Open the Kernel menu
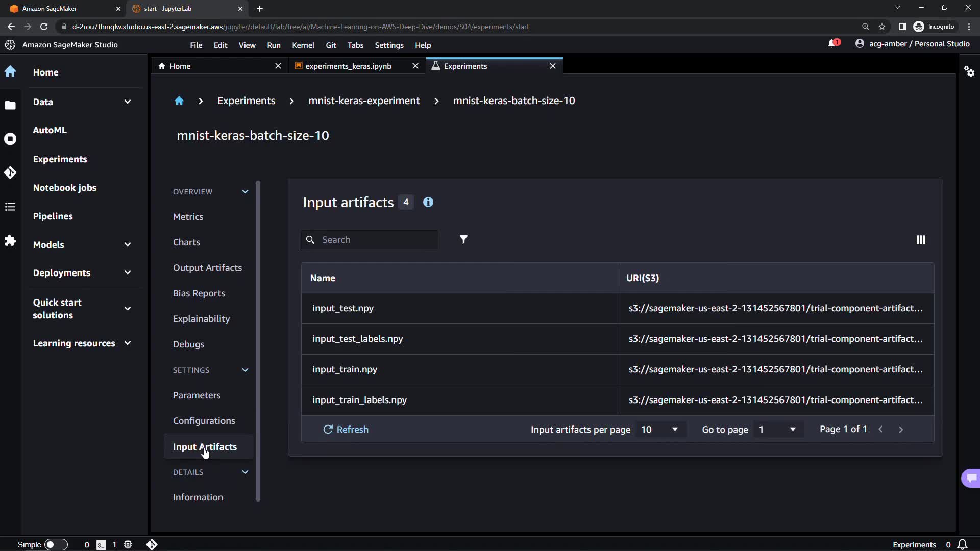 303,45
